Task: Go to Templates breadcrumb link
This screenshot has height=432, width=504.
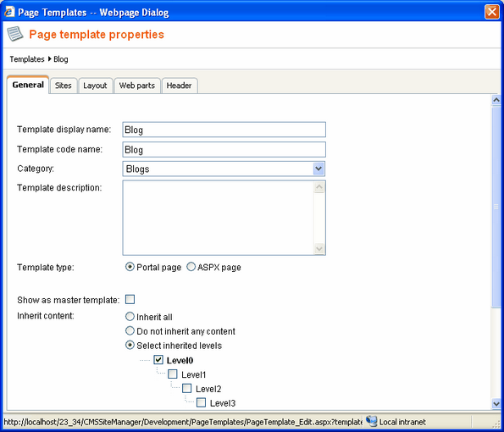Action: tap(27, 59)
